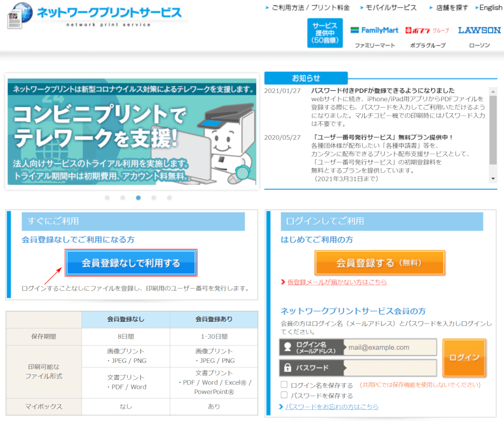Switch language to English
This screenshot has height=422, width=504.
pos(490,8)
